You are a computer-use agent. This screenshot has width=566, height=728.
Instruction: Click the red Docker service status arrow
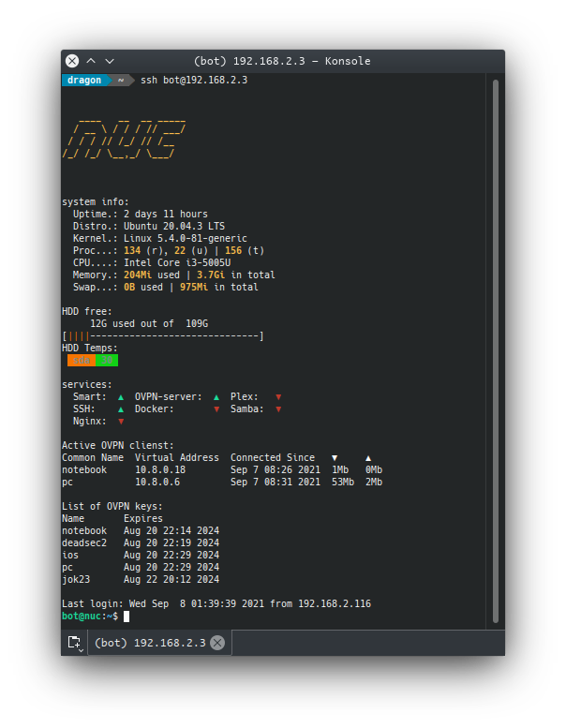(x=216, y=409)
